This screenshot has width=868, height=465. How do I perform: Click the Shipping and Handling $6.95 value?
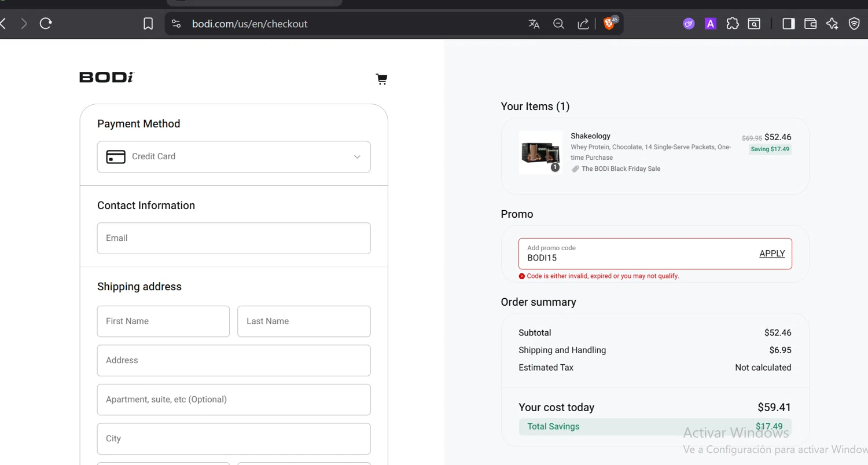[780, 350]
